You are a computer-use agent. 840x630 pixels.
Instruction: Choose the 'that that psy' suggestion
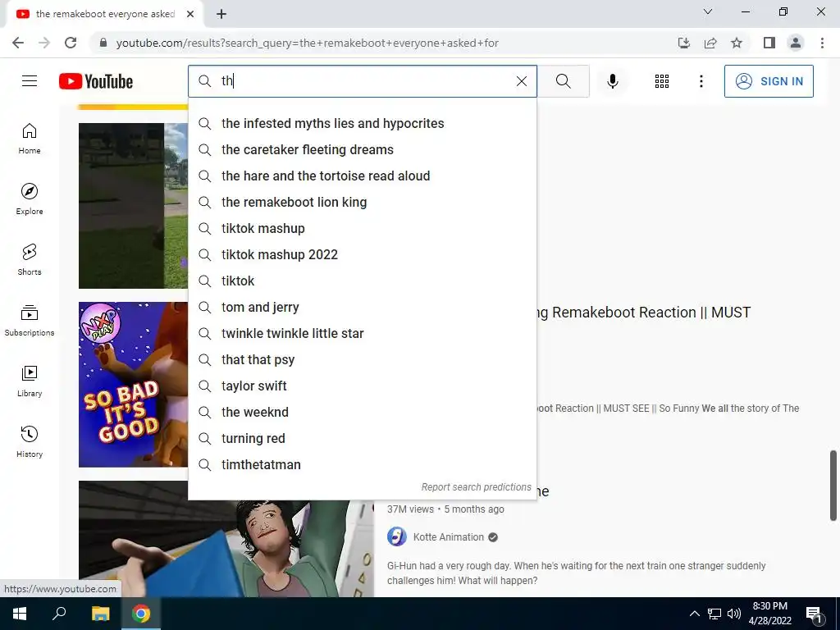362,359
